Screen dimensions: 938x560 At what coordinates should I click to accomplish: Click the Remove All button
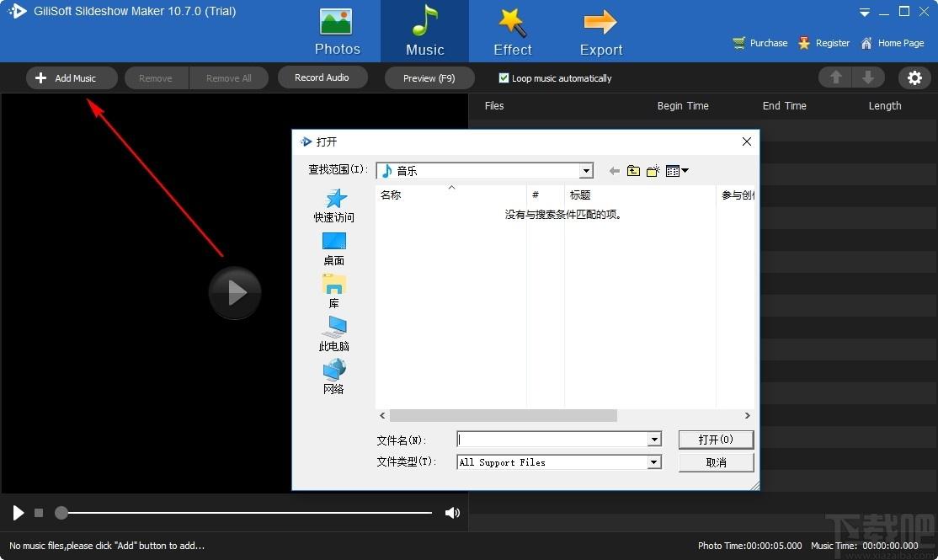tap(228, 77)
